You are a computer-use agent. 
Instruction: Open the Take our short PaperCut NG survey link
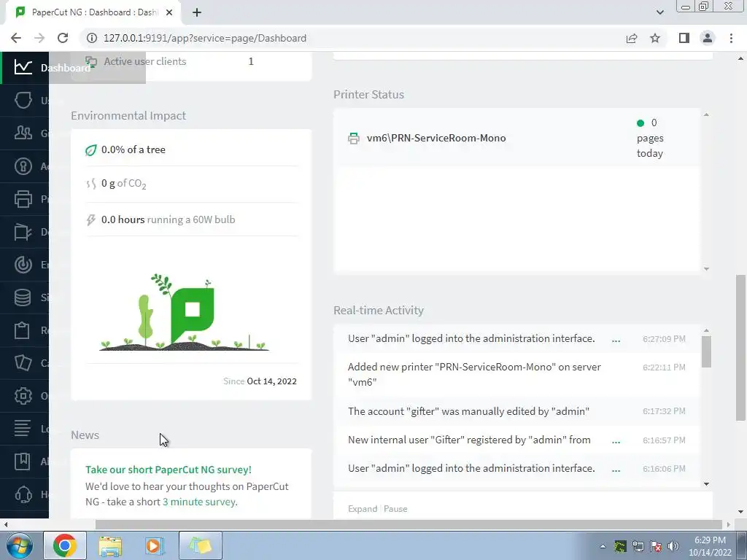click(x=169, y=470)
